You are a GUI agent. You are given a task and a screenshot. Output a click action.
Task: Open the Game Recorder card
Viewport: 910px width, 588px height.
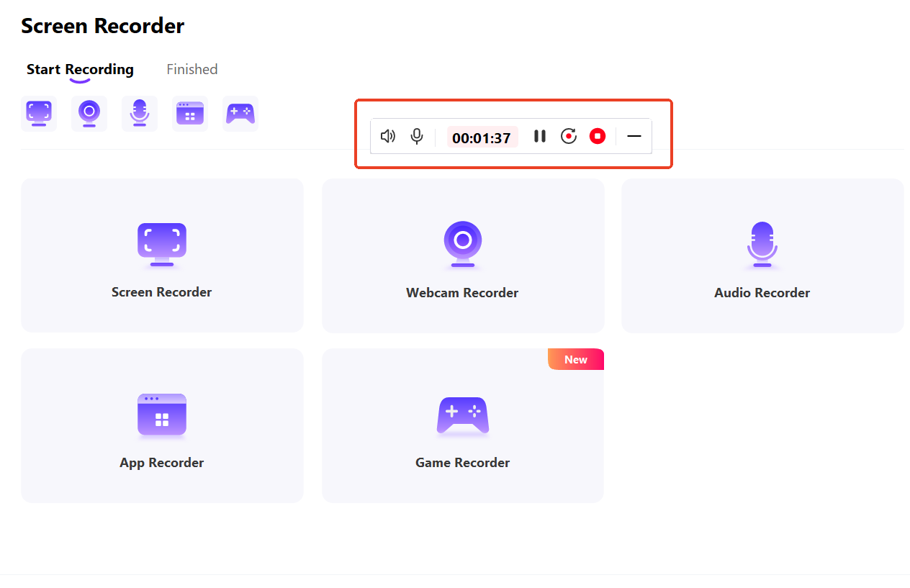(463, 425)
